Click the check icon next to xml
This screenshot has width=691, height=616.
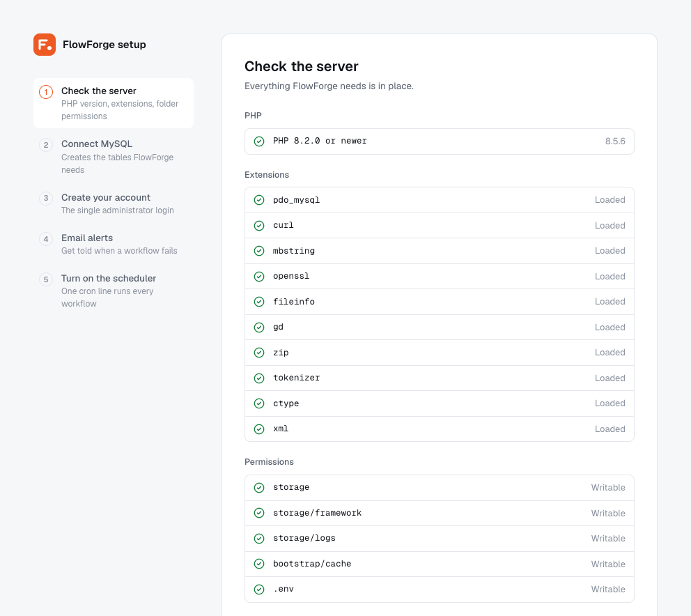(x=259, y=429)
